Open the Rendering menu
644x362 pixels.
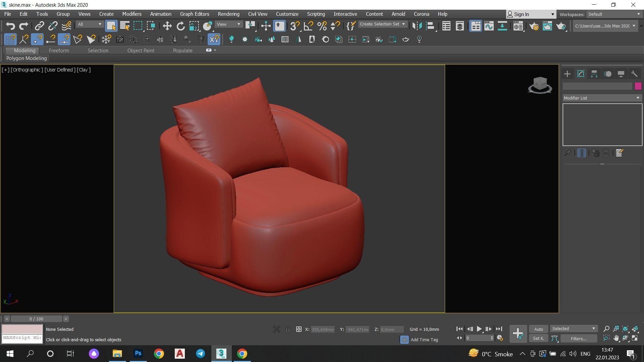pos(228,14)
